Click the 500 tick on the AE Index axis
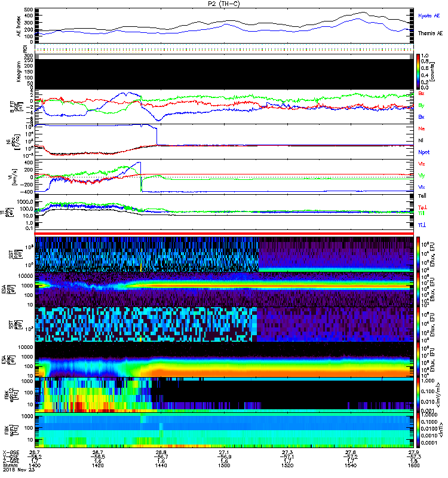Screen dimensions: 448x478 (29, 10)
